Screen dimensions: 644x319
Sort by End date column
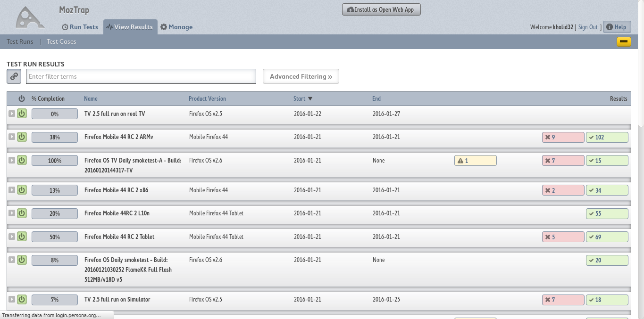(x=376, y=98)
